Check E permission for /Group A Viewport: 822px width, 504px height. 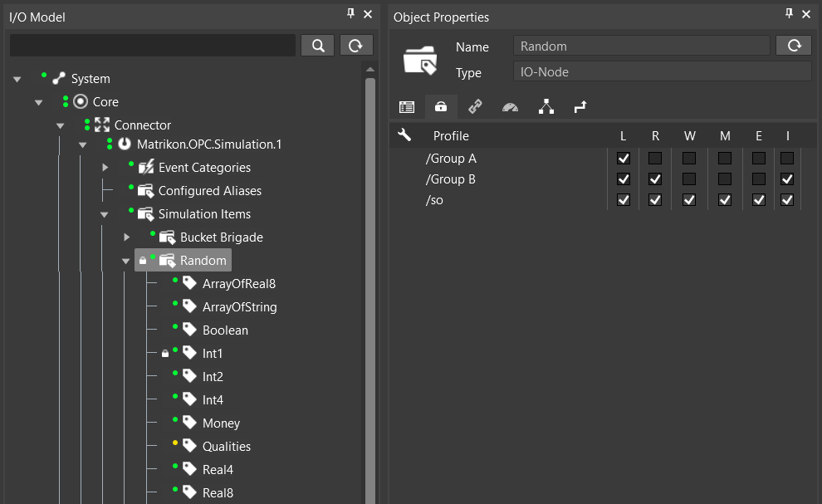759,158
